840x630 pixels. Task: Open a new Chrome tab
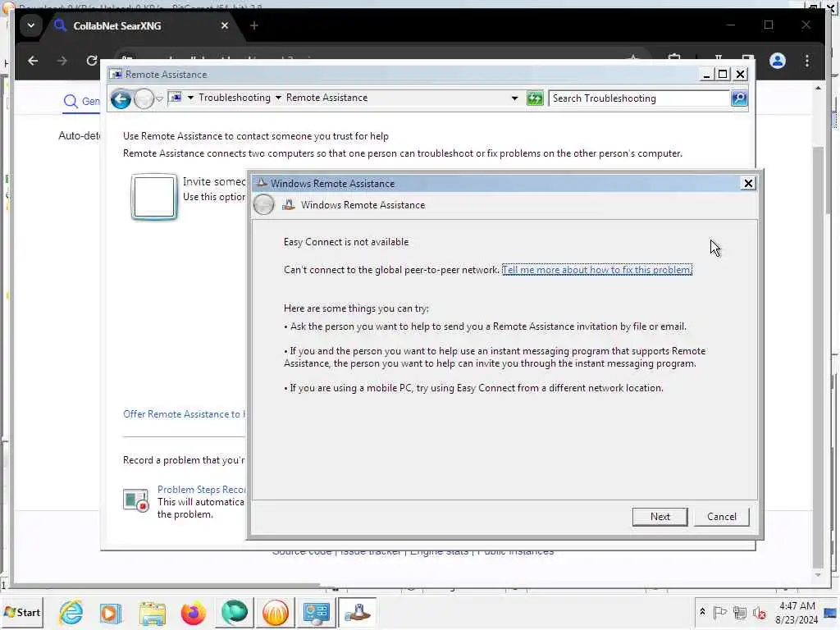[x=254, y=25]
